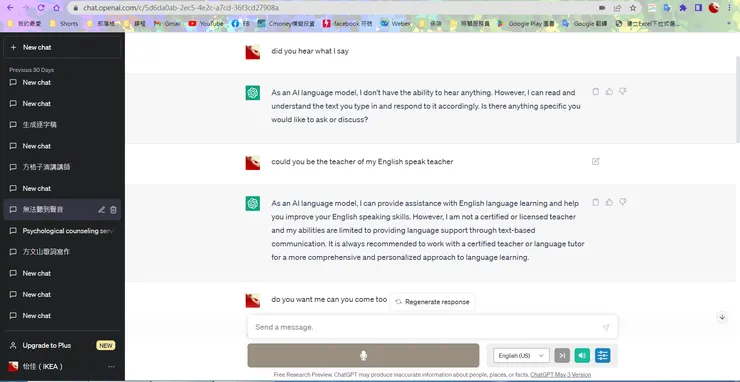The height and width of the screenshot is (382, 740).
Task: Click the NEW badge next to Upgrade to Plus
Action: 106,345
